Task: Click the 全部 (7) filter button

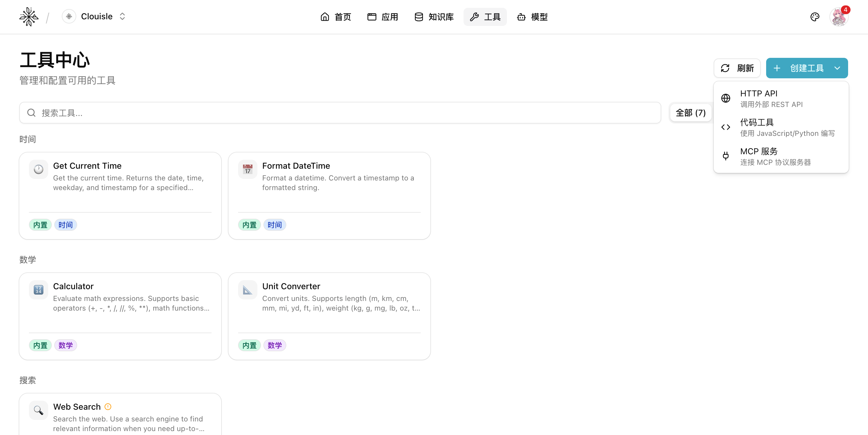Action: [x=690, y=113]
